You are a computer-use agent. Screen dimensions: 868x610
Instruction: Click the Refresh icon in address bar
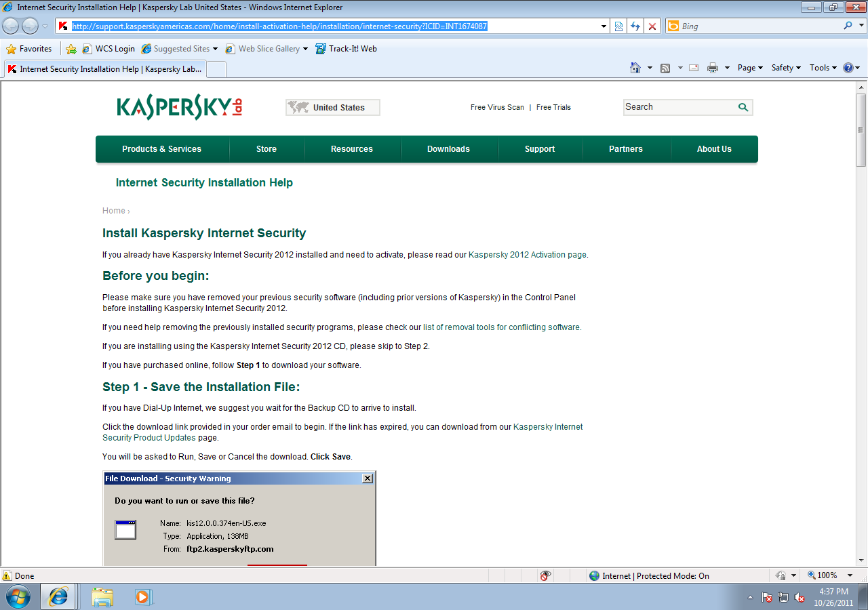pyautogui.click(x=635, y=26)
